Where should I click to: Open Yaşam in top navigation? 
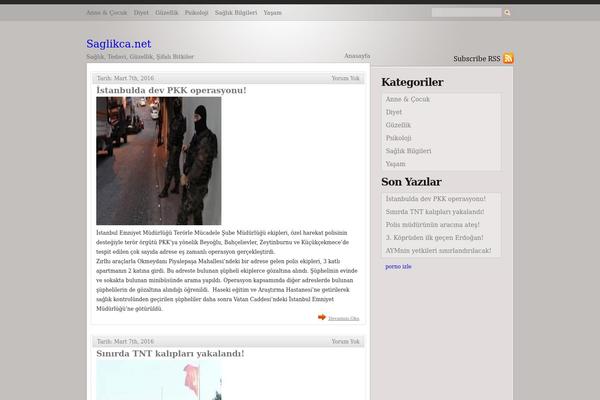272,13
